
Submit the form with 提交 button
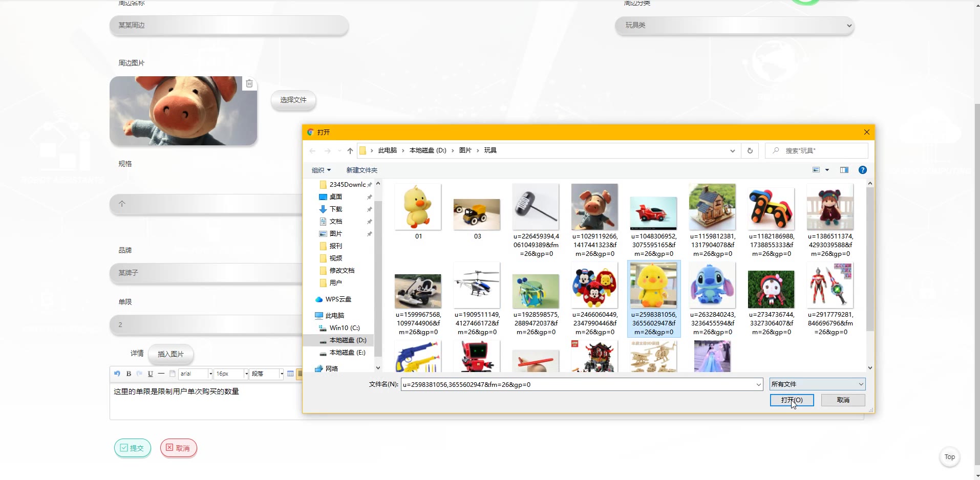point(133,448)
